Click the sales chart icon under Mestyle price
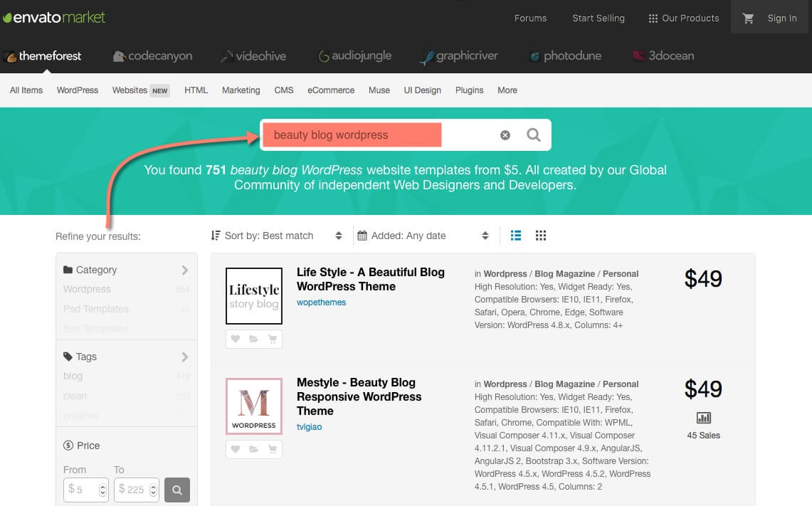 point(703,418)
